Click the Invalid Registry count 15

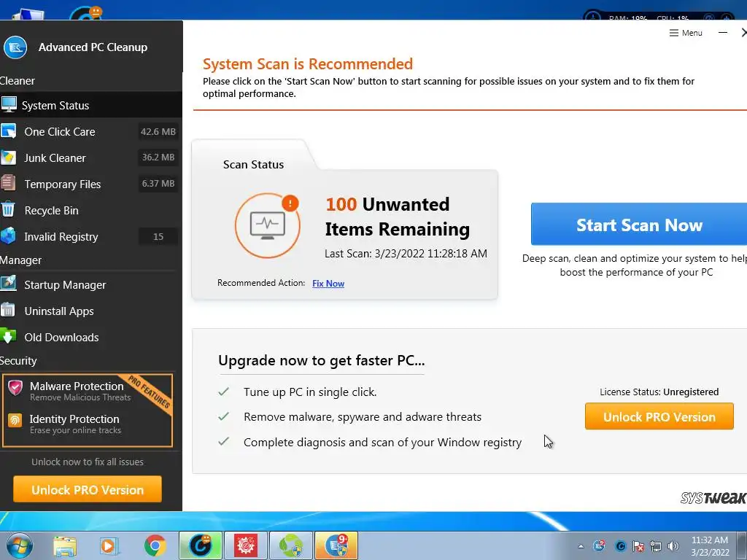(x=158, y=237)
